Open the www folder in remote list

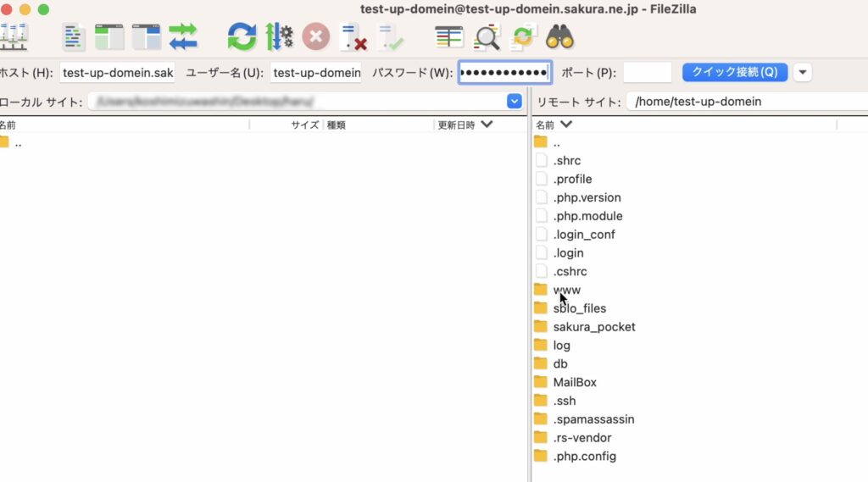(x=566, y=290)
